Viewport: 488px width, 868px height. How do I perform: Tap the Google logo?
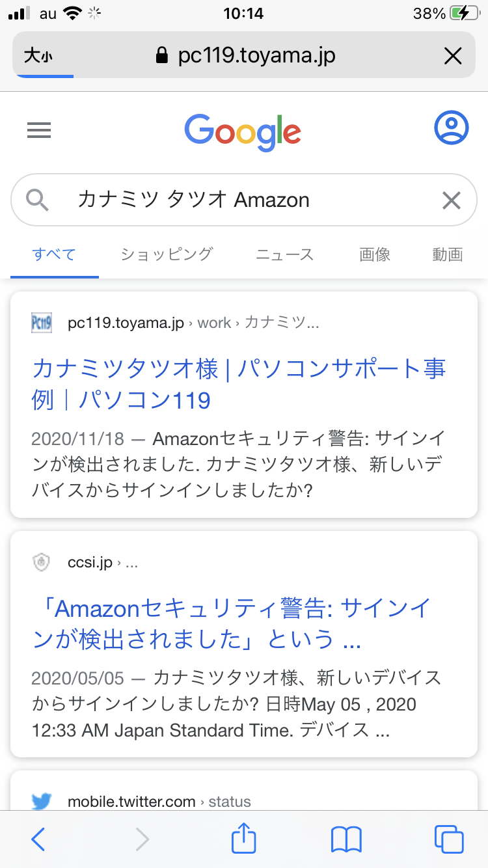pyautogui.click(x=243, y=133)
